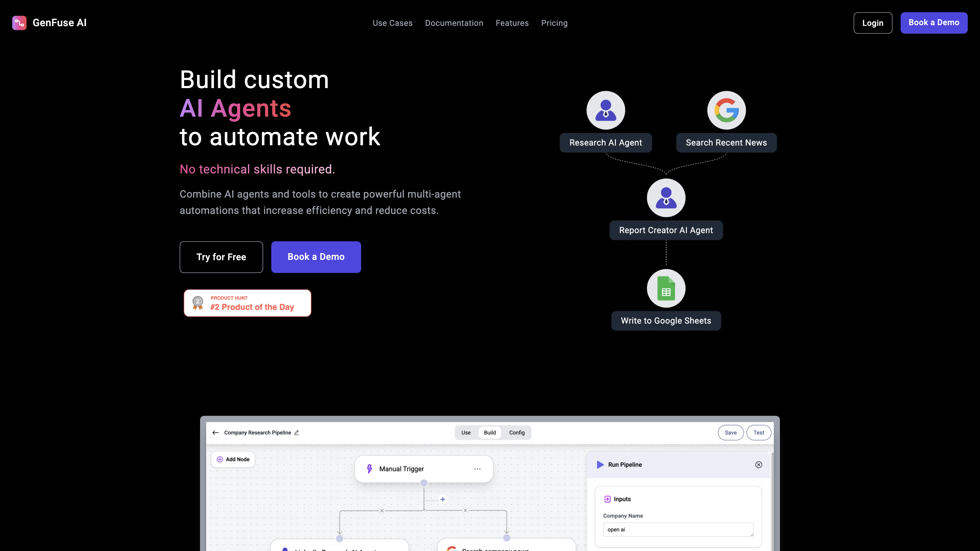Click the Try for Free button
Screen dimensions: 980x551
pyautogui.click(x=221, y=257)
